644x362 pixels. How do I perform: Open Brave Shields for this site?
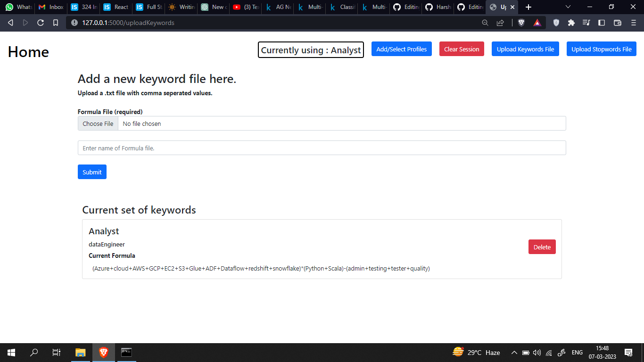(x=521, y=22)
